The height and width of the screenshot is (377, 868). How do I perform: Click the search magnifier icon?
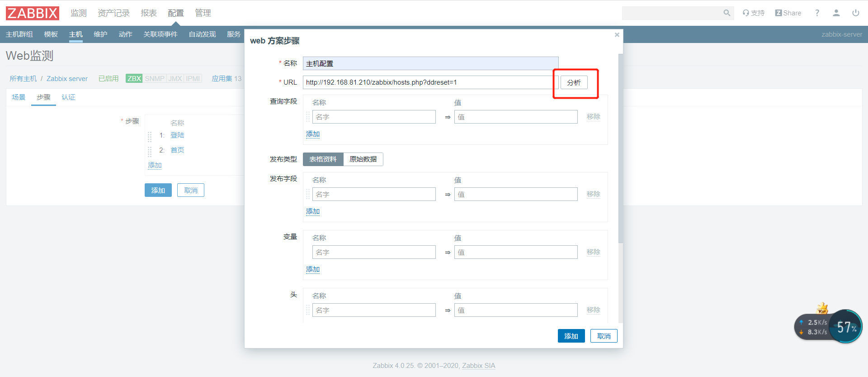pos(726,13)
